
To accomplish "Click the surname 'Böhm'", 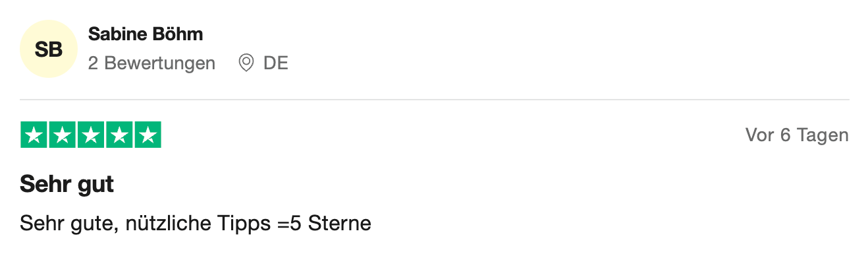I will pos(177,34).
